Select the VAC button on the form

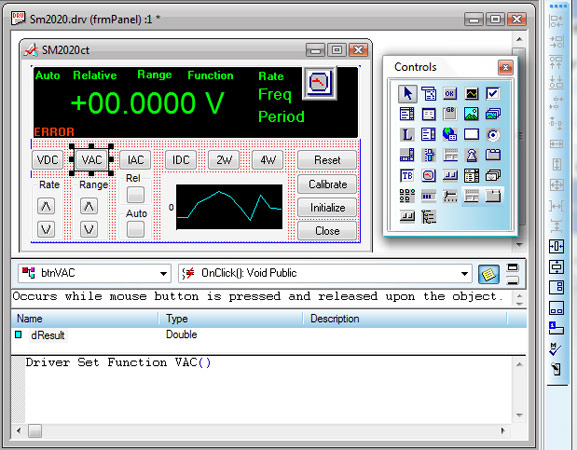pyautogui.click(x=92, y=160)
